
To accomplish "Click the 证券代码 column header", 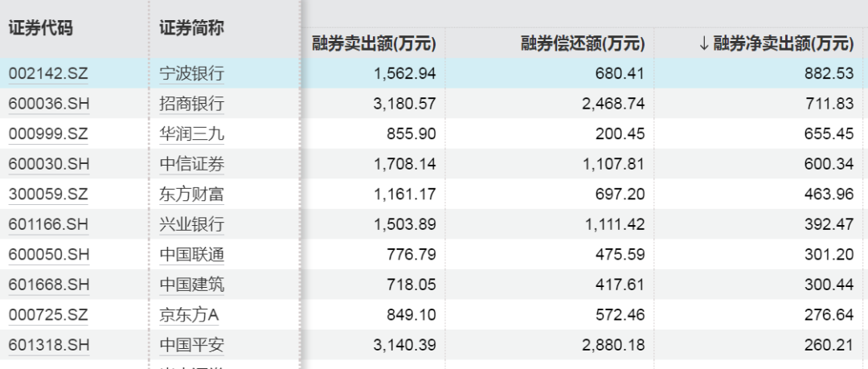I will pos(40,27).
